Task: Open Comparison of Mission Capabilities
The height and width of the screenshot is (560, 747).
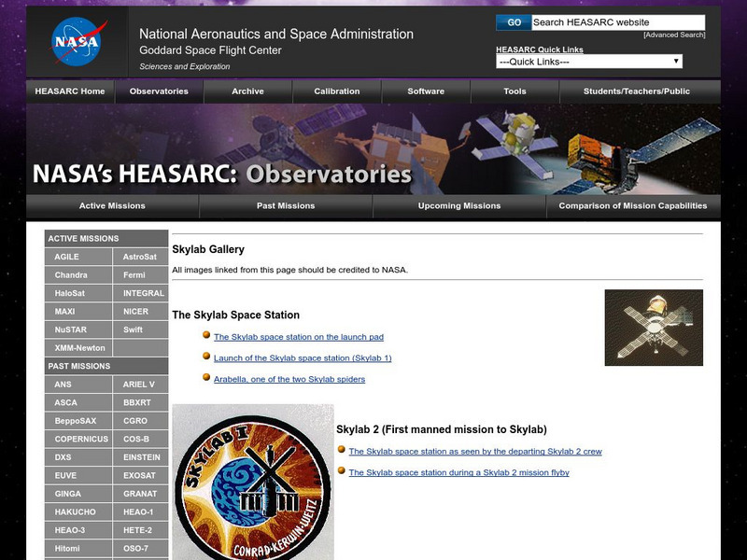Action: [x=633, y=205]
